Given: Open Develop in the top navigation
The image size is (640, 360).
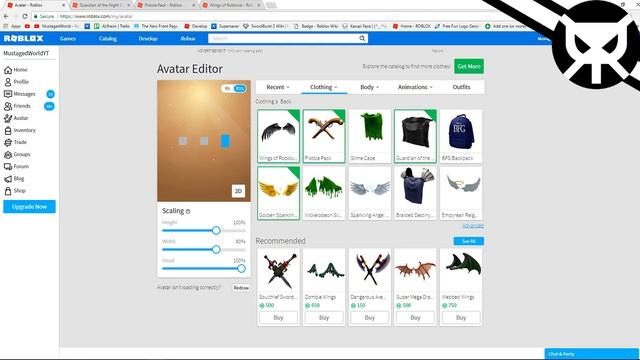Looking at the screenshot, I should (x=148, y=38).
